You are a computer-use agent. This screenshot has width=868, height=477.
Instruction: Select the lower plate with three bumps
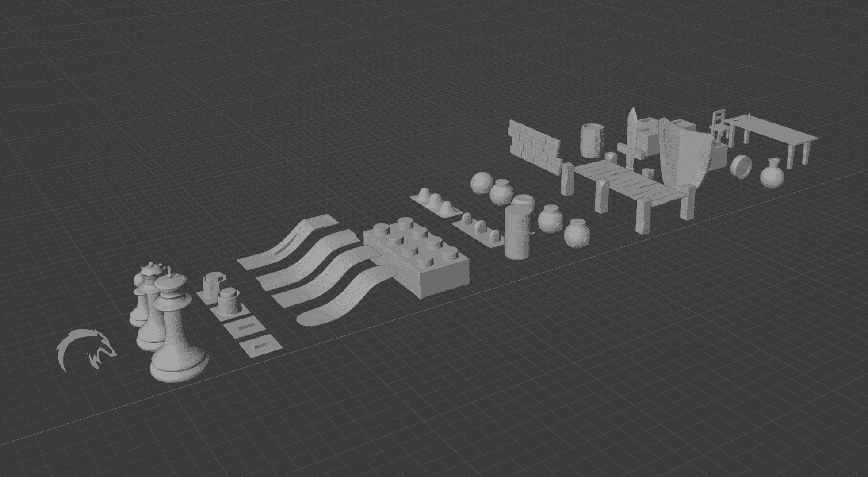coord(478,229)
